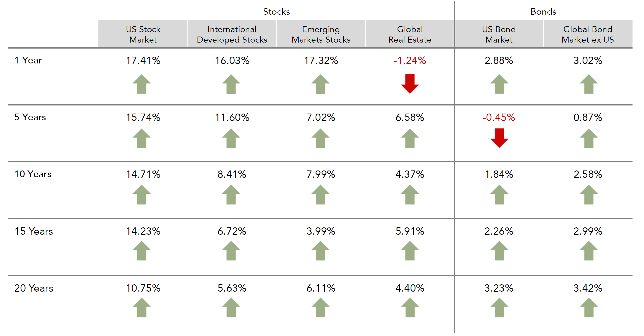This screenshot has width=644, height=336.
Task: Click the green arrow beneath 2.58%
Action: [x=588, y=195]
